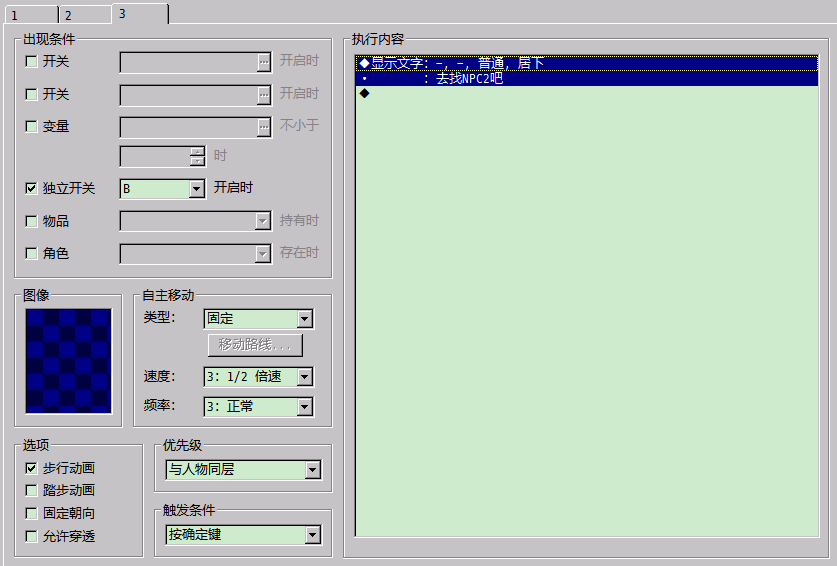Open the 角色 actor dropdown
837x566 pixels.
pyautogui.click(x=262, y=254)
